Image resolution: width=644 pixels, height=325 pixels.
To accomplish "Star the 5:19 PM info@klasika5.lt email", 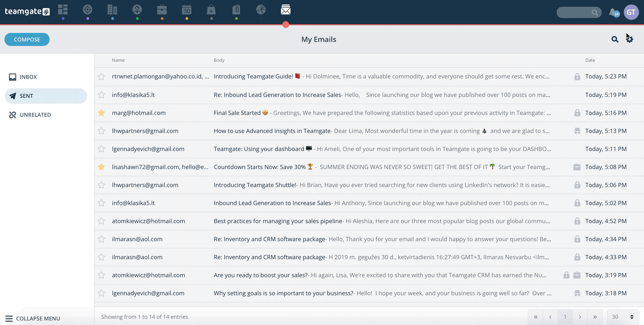I will [101, 95].
